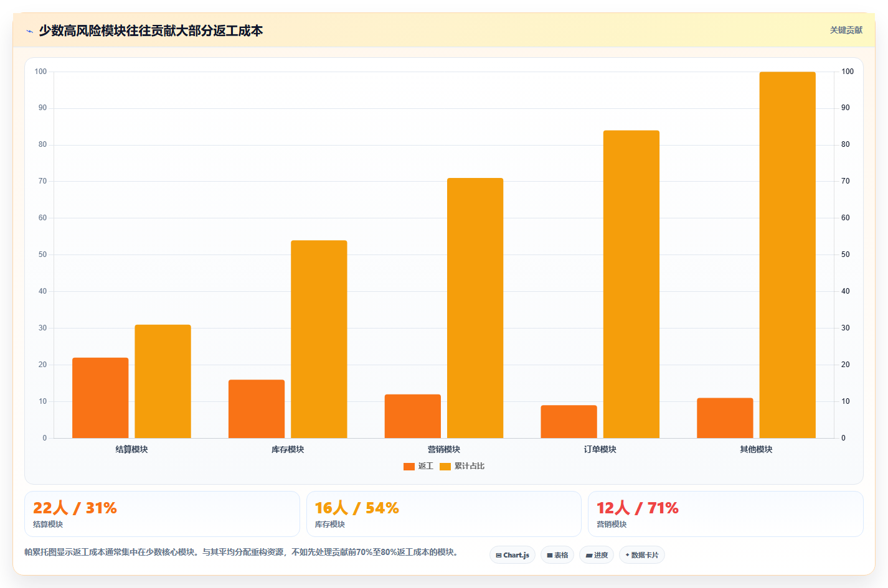Toggle the 返工 legend color swatch

coord(409,466)
